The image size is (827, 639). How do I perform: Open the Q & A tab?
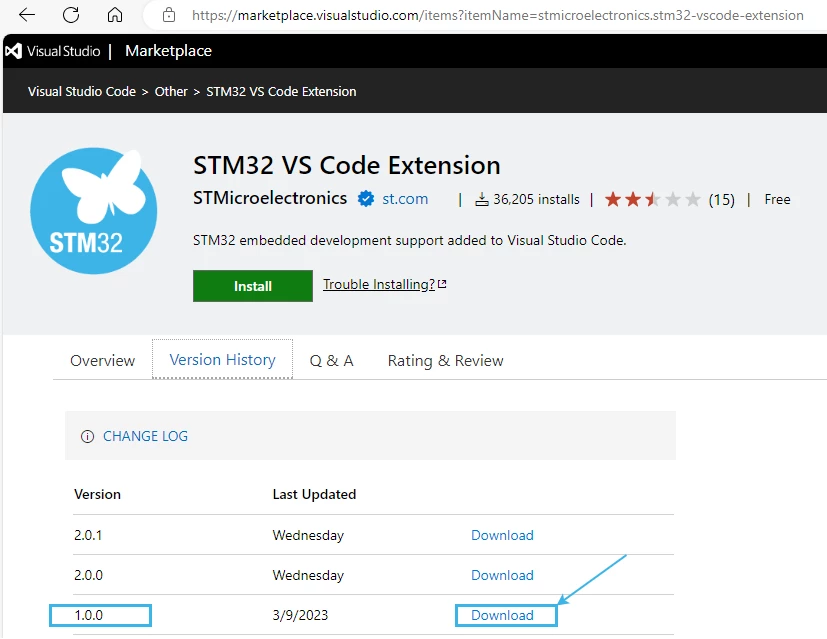click(x=331, y=361)
